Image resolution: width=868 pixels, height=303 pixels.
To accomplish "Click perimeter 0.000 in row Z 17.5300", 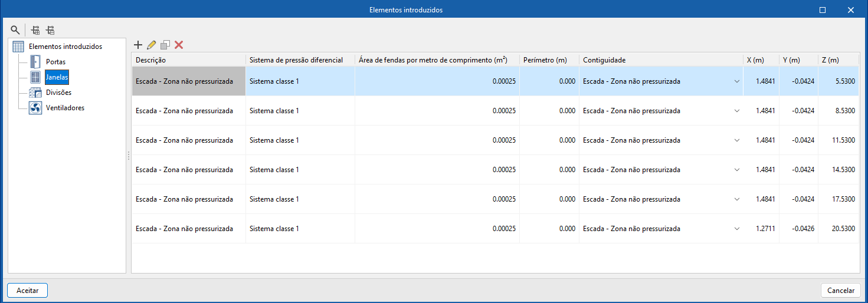I will pos(549,199).
